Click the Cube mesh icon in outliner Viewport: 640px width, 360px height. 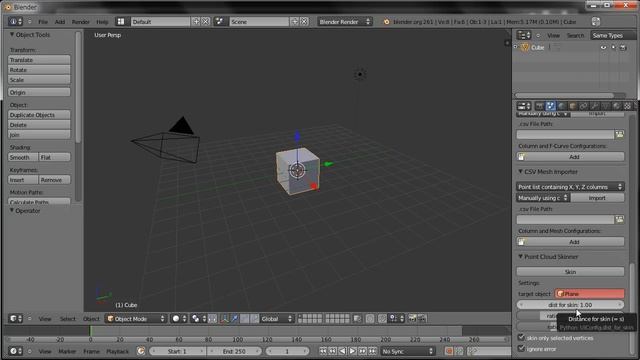525,47
